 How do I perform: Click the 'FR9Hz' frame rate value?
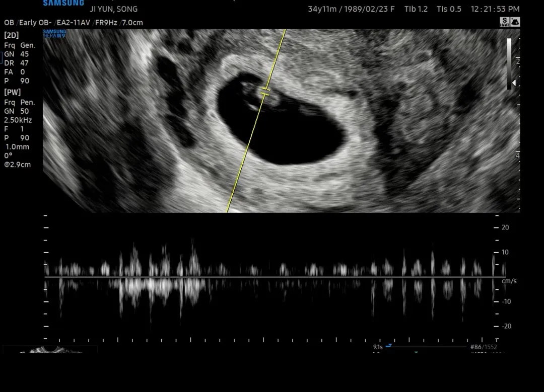point(106,23)
